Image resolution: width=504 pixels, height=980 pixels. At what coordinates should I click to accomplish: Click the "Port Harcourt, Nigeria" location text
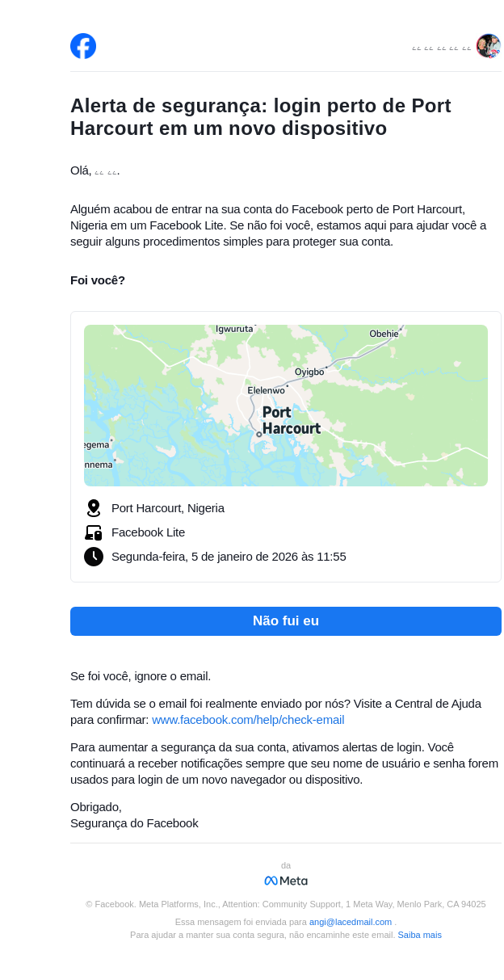pyautogui.click(x=168, y=508)
